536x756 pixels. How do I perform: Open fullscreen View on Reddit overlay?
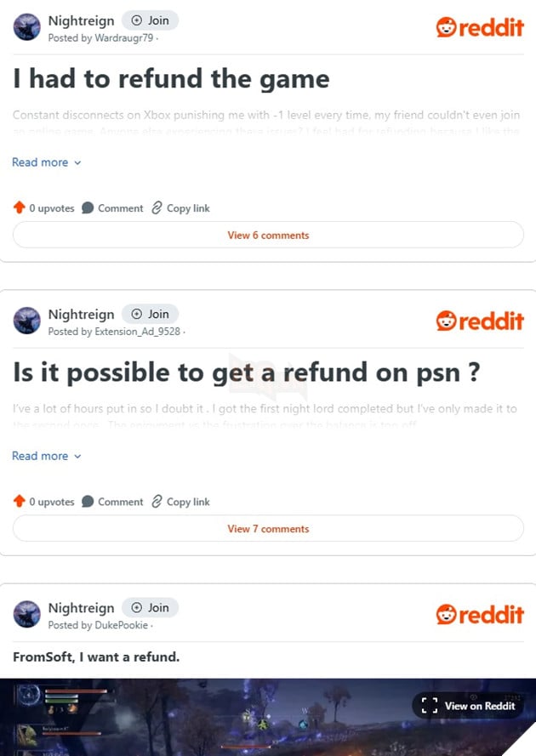[468, 706]
